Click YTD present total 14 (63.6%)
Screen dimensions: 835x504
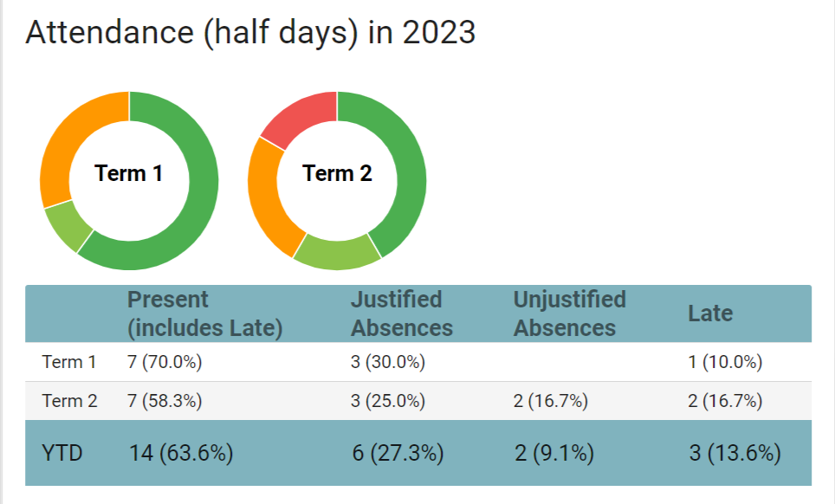pyautogui.click(x=181, y=452)
